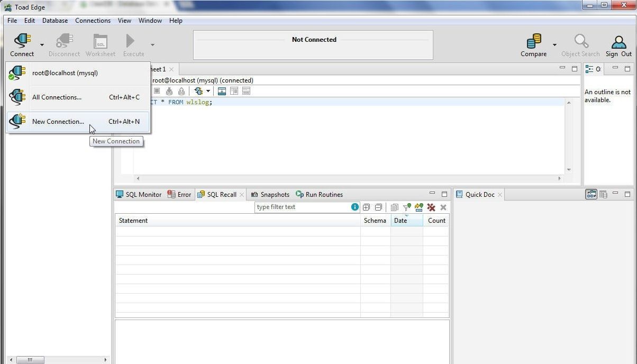Click the editor vertical scrollbar down arrow
Screen dimensions: 637x364
[569, 170]
